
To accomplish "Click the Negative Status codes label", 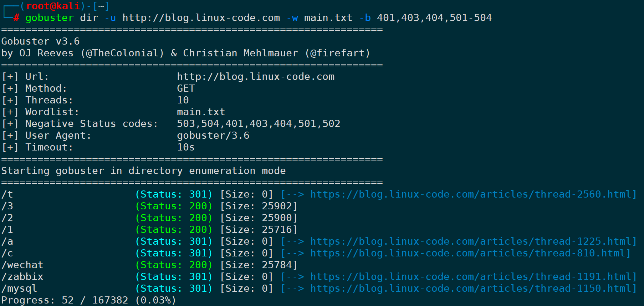I will click(92, 124).
